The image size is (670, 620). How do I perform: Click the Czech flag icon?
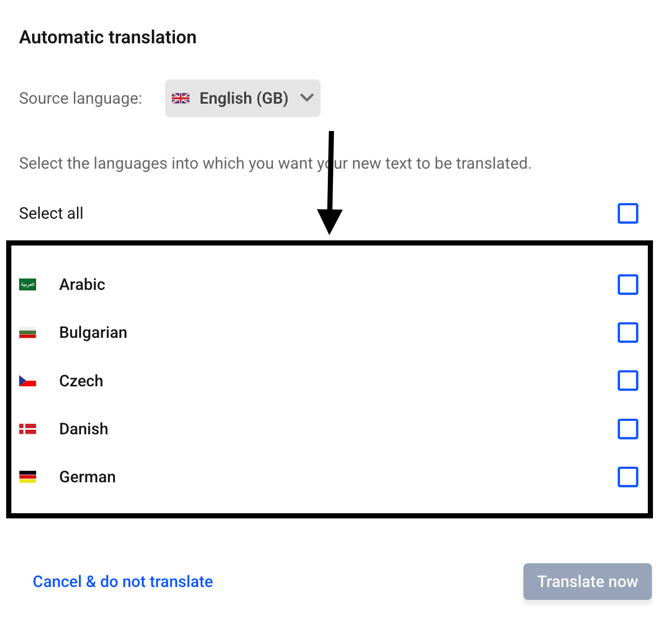tap(28, 381)
